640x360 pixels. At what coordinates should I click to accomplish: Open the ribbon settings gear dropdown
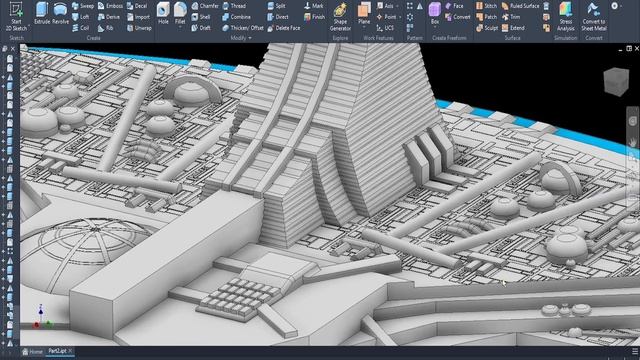(616, 6)
